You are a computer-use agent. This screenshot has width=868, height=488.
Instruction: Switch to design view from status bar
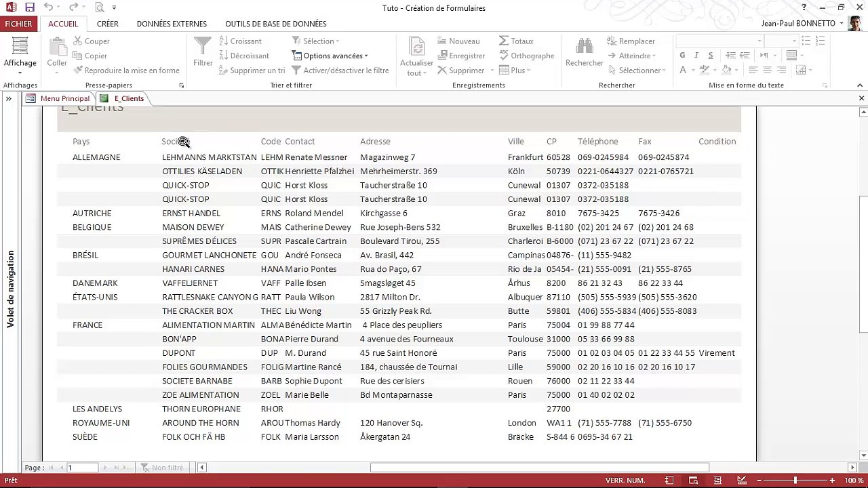pyautogui.click(x=742, y=481)
